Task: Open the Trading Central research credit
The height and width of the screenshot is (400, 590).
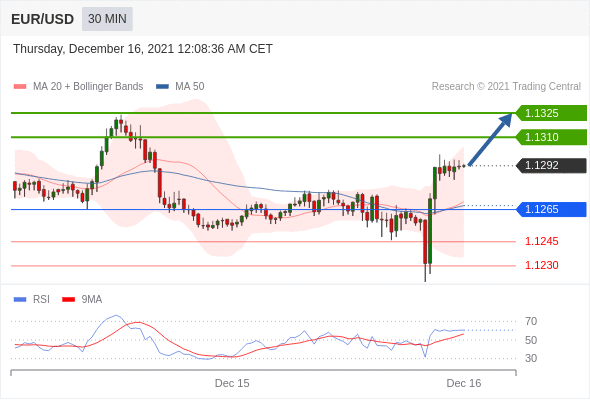Action: pos(506,87)
